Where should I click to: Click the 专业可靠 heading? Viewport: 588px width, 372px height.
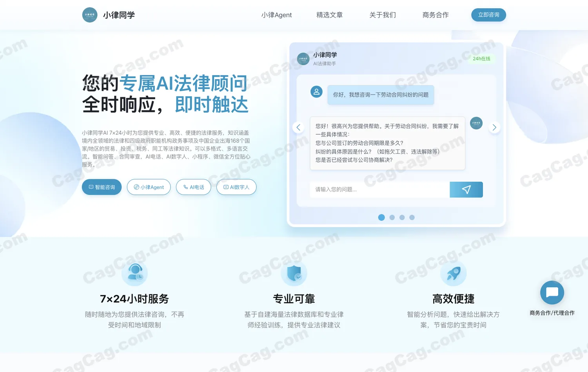[x=294, y=299]
